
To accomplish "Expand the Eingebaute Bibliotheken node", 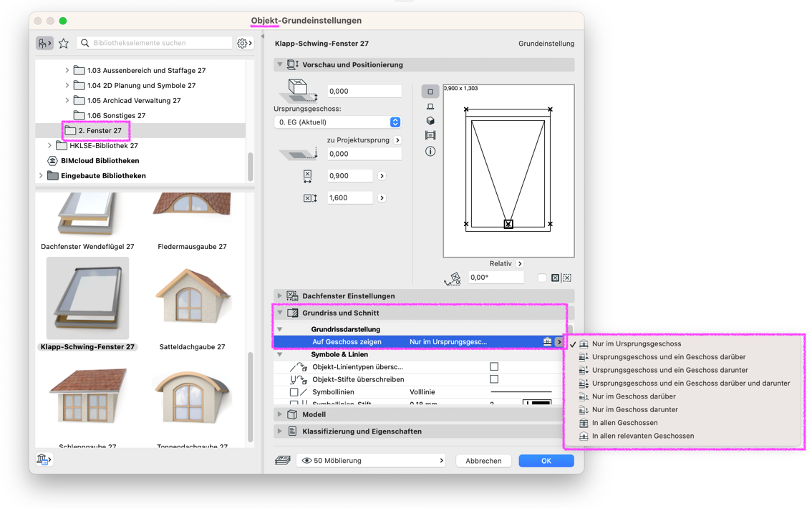I will [x=41, y=176].
